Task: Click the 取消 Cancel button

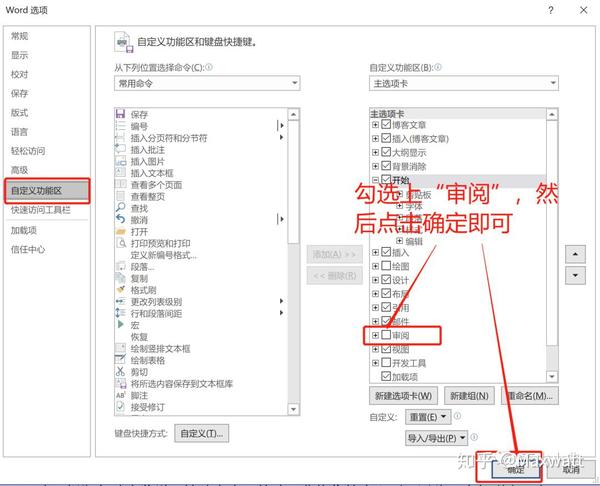Action: pos(571,469)
